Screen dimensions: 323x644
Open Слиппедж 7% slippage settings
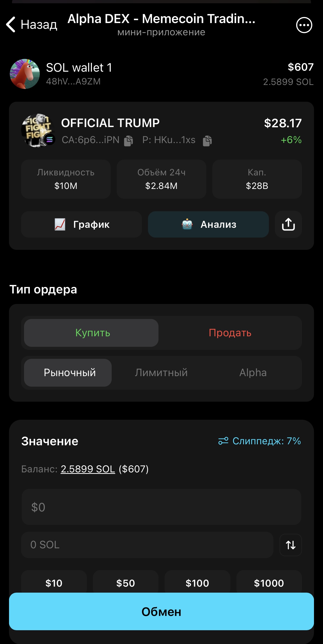click(259, 441)
